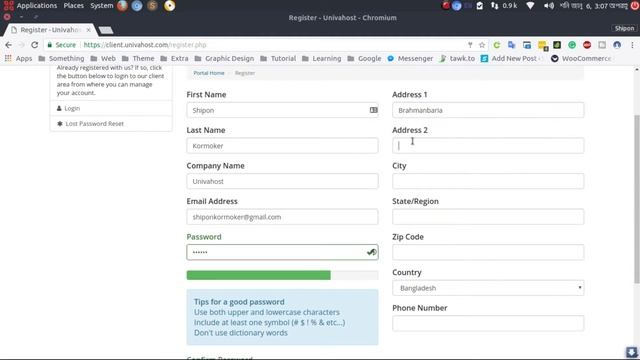Click the green password strength bar

[x=259, y=275]
